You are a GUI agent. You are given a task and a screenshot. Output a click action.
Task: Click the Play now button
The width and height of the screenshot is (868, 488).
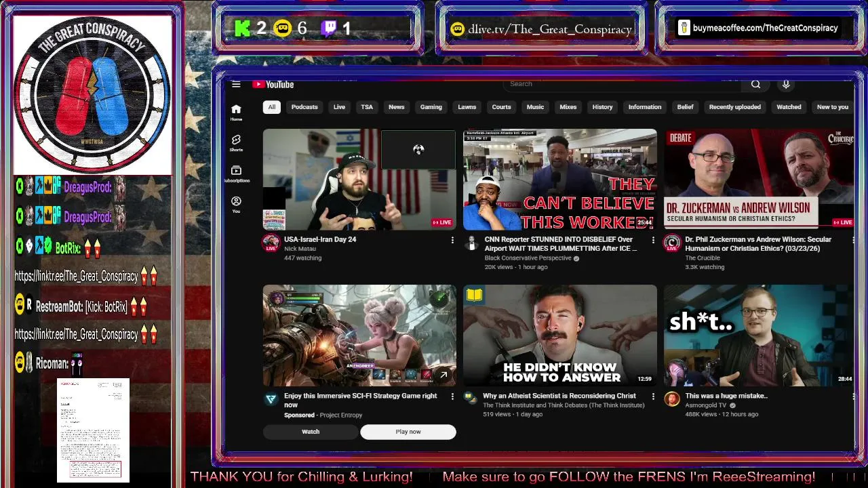tap(408, 432)
